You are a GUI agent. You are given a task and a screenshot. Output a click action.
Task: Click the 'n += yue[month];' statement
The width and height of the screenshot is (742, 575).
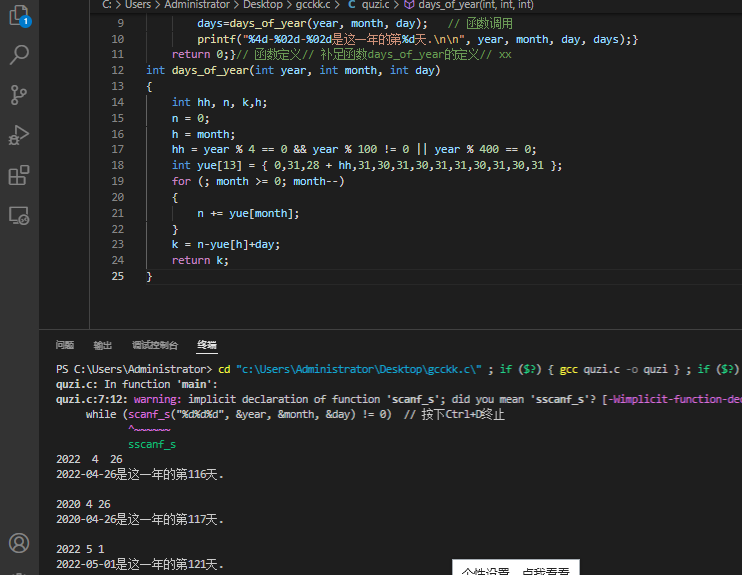click(x=248, y=213)
